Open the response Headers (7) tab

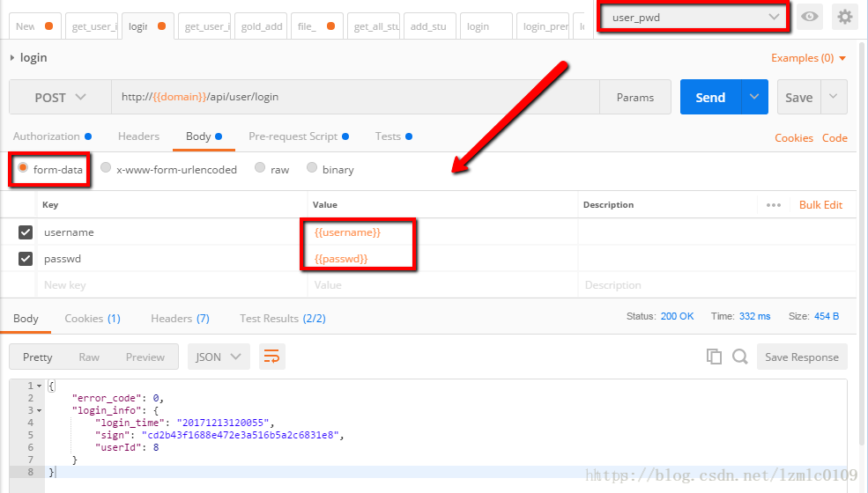pyautogui.click(x=180, y=318)
